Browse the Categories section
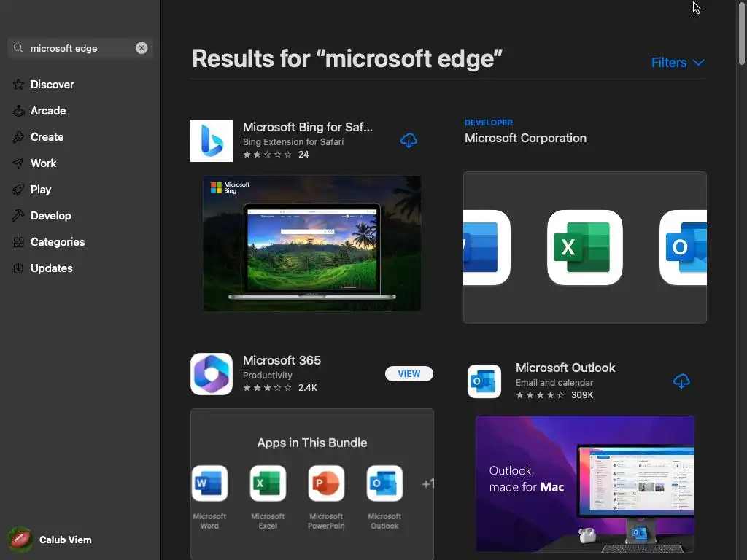747x560 pixels. click(57, 242)
